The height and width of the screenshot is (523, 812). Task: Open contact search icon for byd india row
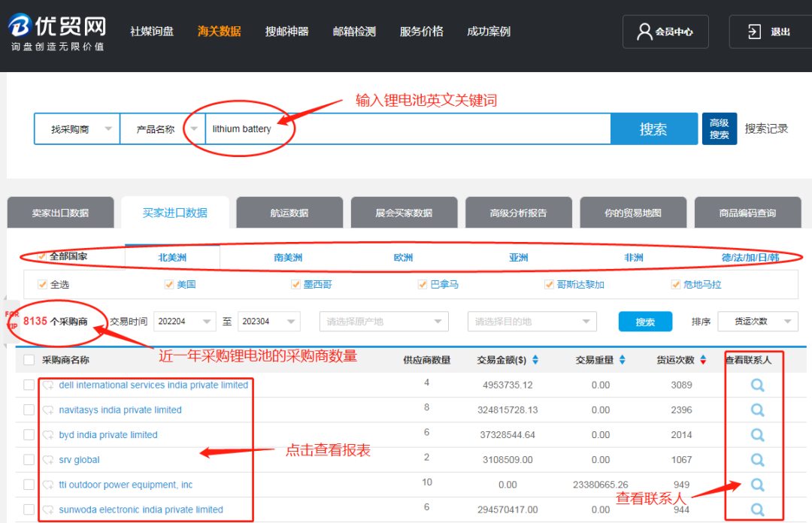point(757,435)
